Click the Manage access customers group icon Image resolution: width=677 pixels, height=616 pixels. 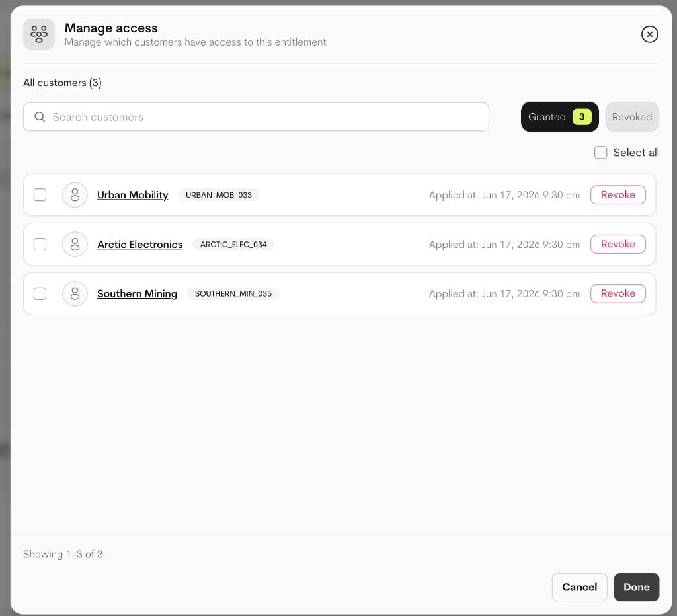click(x=39, y=34)
